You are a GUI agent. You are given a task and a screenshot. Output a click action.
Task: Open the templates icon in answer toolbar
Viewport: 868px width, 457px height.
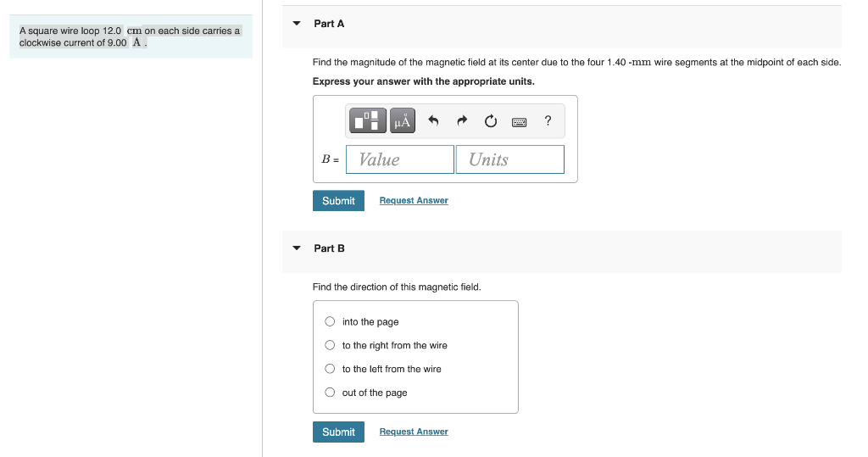point(368,120)
